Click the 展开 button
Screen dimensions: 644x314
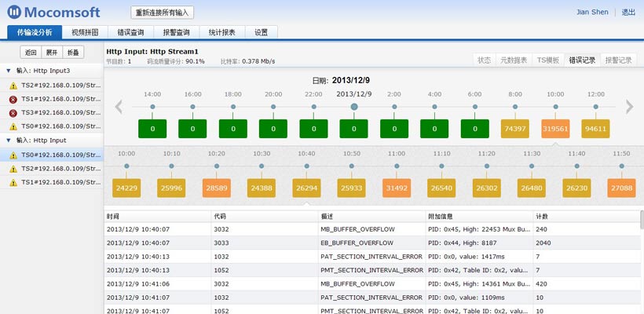click(x=52, y=52)
